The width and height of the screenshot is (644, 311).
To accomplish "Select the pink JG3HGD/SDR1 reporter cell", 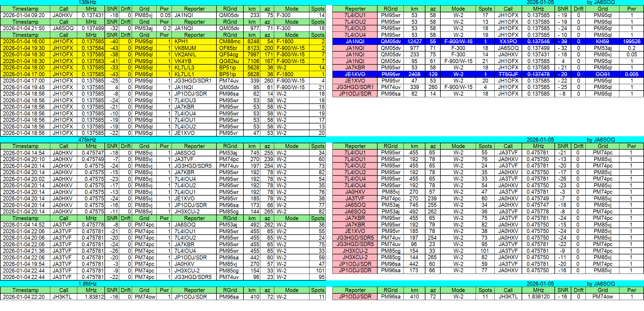I will pyautogui.click(x=355, y=87).
